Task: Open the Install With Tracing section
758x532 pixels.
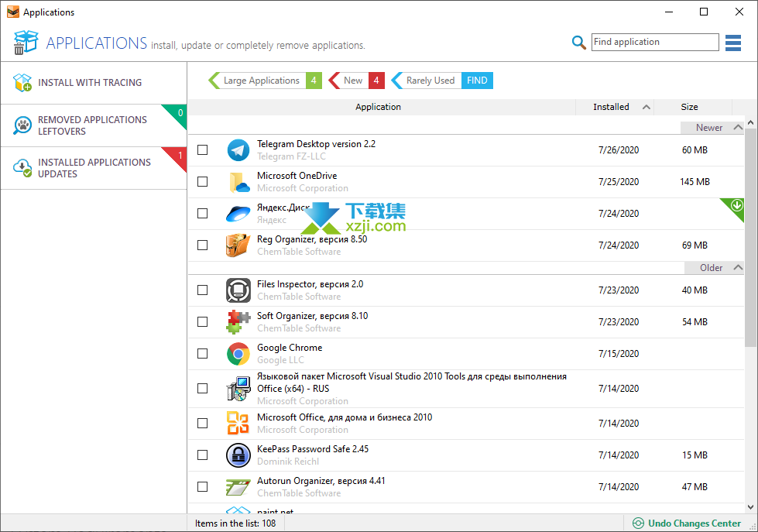Action: click(x=94, y=83)
